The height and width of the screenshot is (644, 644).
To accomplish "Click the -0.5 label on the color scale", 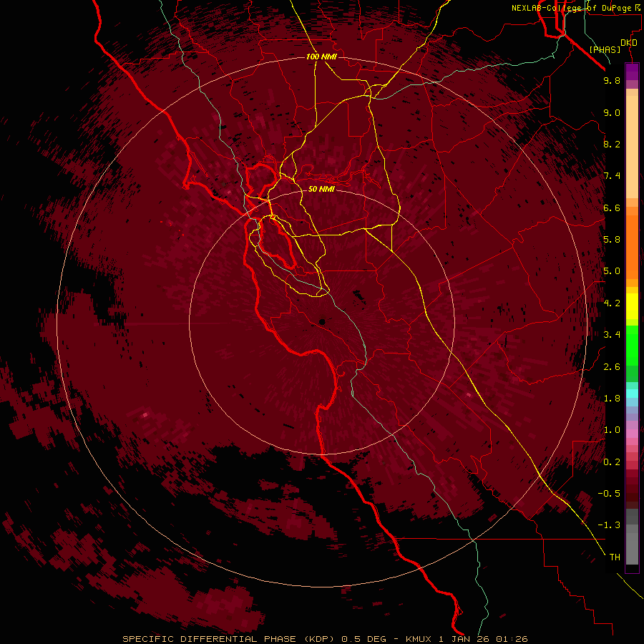I will point(609,494).
